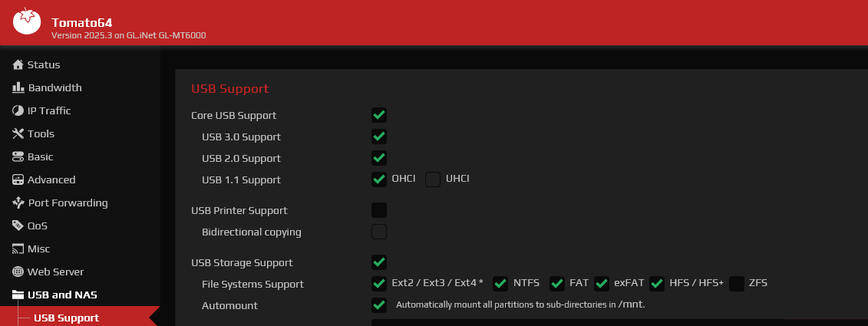Uncheck USB 3.0 Support
The width and height of the screenshot is (868, 326).
(379, 137)
